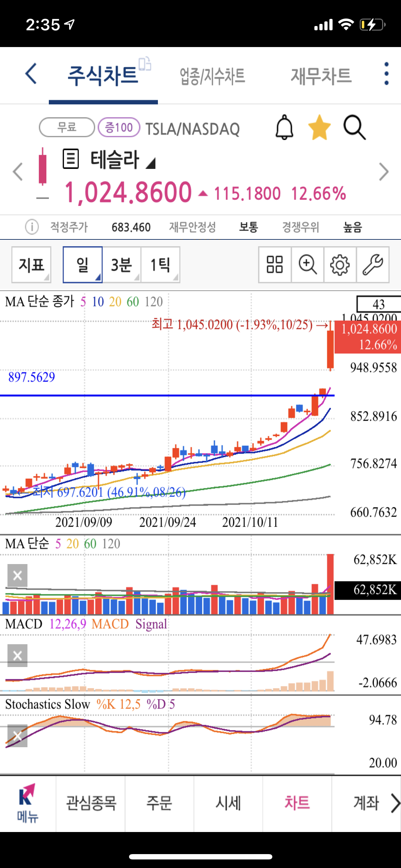Toggle the favorite star for TSLA

click(319, 127)
